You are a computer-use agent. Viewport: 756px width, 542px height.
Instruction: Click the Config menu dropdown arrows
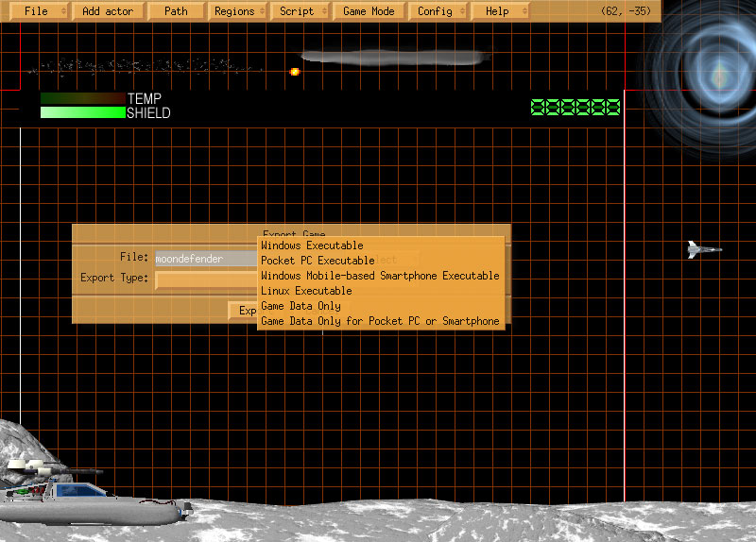click(462, 11)
